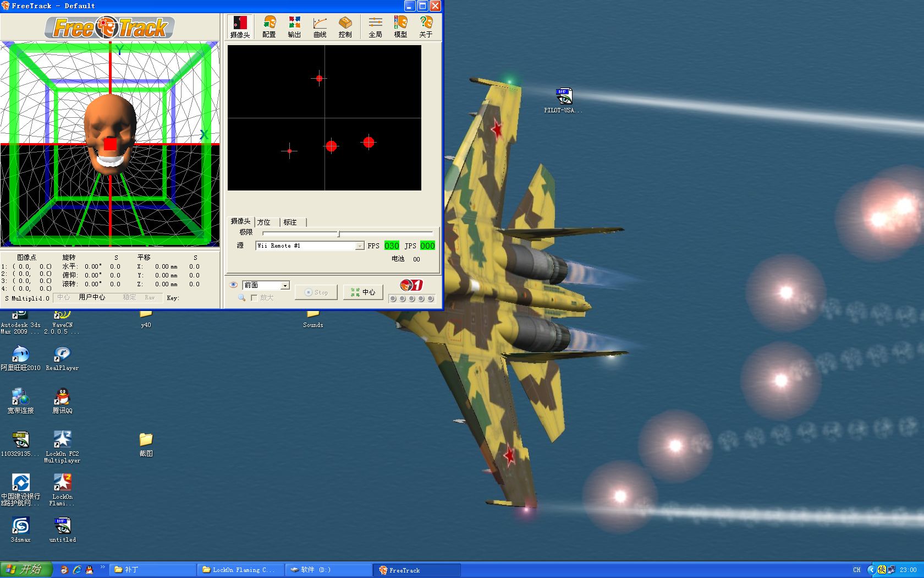Open the 全局 global settings toolbar icon

(x=375, y=26)
